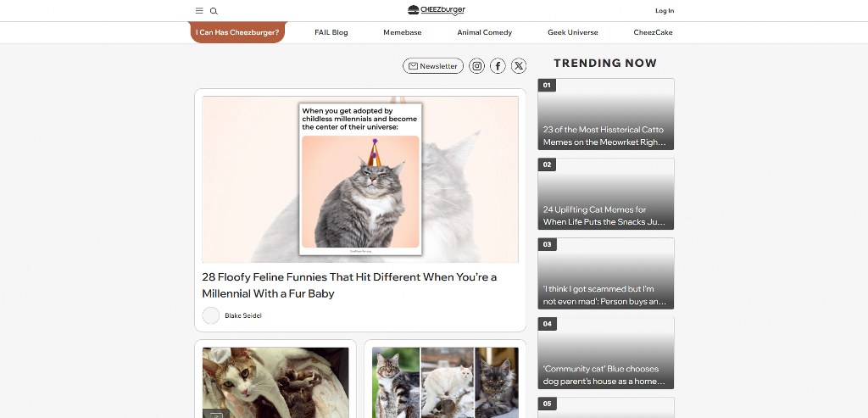Click the Newsletter button
This screenshot has width=868, height=418.
(x=433, y=66)
